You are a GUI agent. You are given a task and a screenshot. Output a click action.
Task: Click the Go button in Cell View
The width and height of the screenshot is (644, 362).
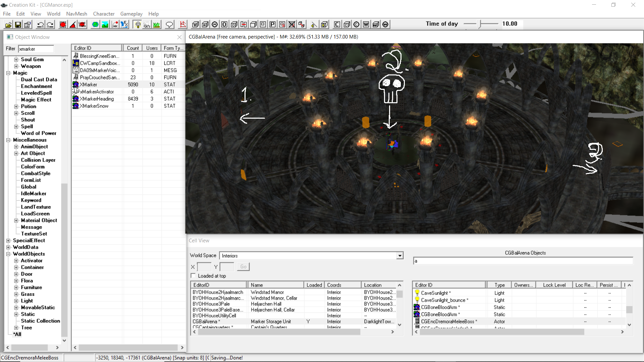[244, 267]
